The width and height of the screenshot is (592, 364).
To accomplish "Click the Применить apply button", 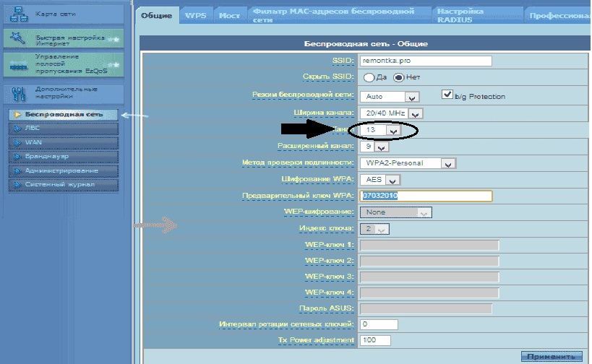I will [x=551, y=356].
